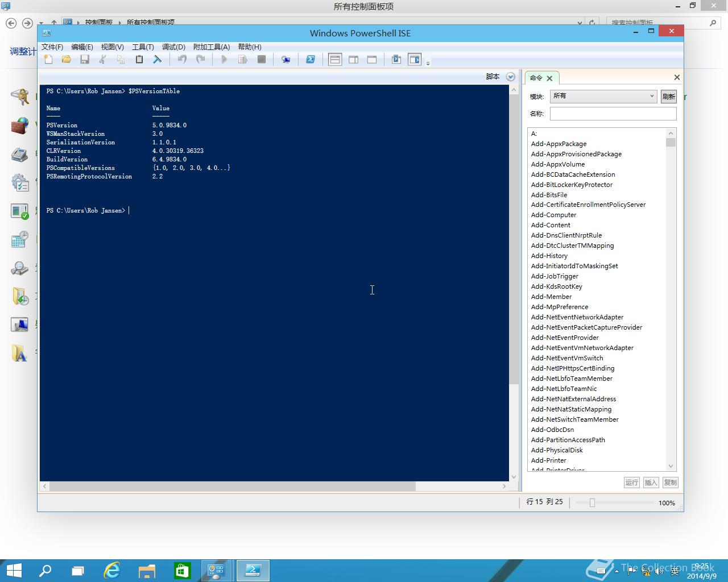Open the 帮助(H) menu
728x582 pixels.
[x=250, y=47]
